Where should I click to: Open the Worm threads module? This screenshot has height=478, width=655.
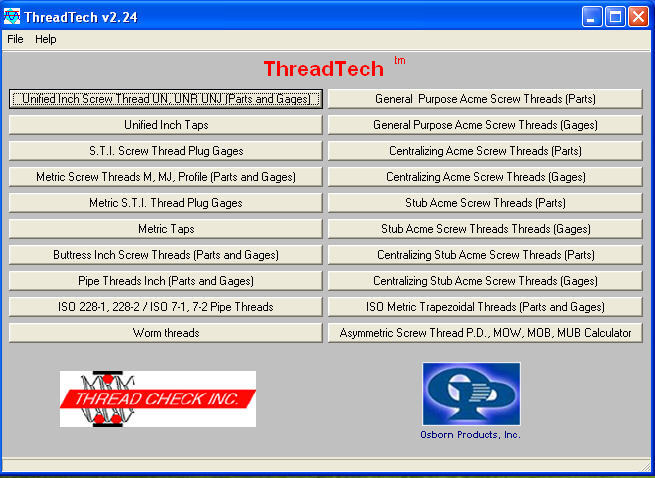(x=166, y=333)
